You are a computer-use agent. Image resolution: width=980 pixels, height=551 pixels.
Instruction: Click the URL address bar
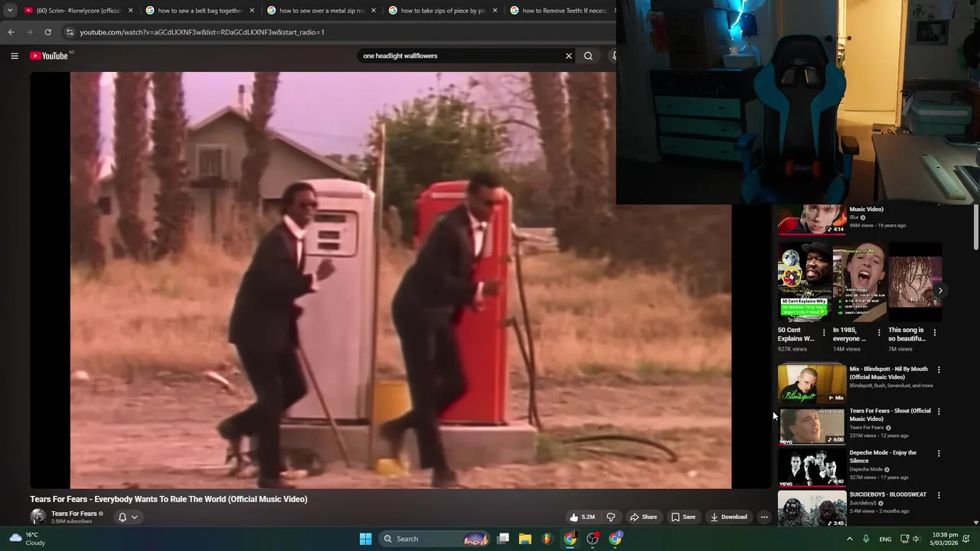[x=337, y=32]
